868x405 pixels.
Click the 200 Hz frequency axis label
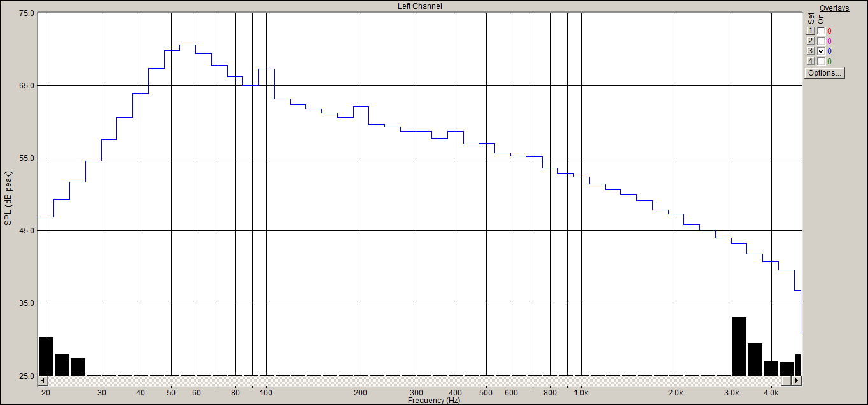coord(361,393)
